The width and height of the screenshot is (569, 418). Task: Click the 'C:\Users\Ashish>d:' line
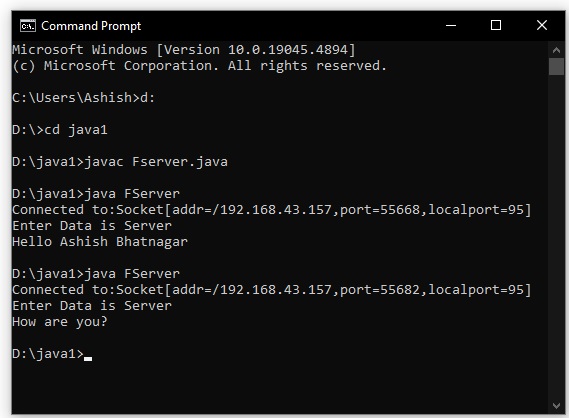coord(84,98)
